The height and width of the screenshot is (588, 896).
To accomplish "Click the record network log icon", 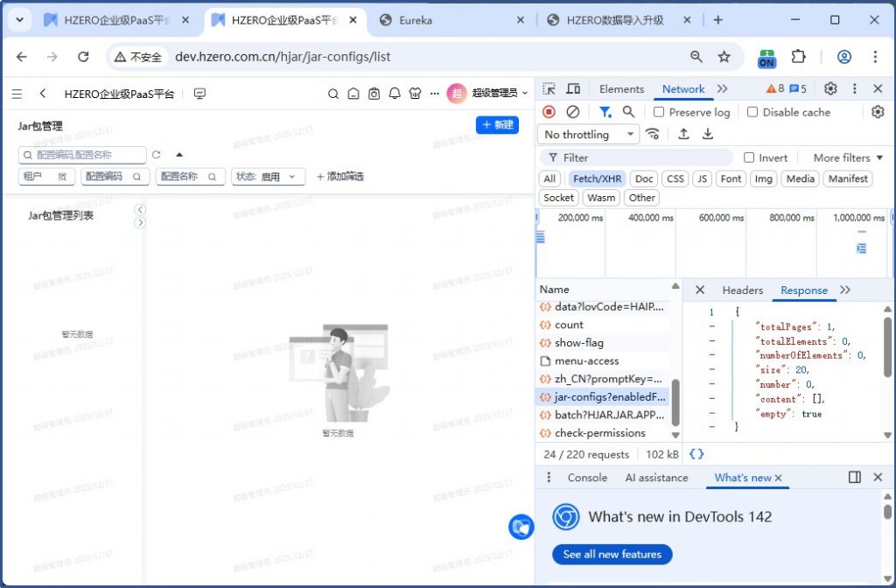I will [549, 112].
